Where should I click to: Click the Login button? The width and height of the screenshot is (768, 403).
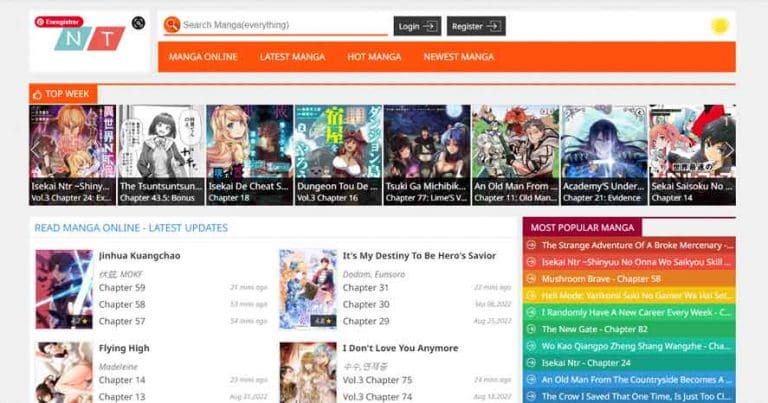click(417, 26)
